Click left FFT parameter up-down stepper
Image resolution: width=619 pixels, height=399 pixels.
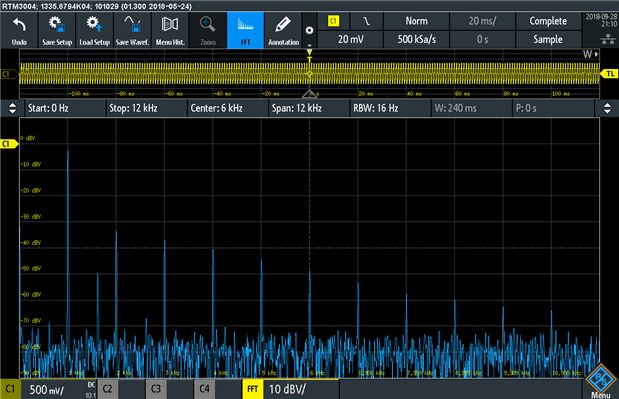(12, 108)
